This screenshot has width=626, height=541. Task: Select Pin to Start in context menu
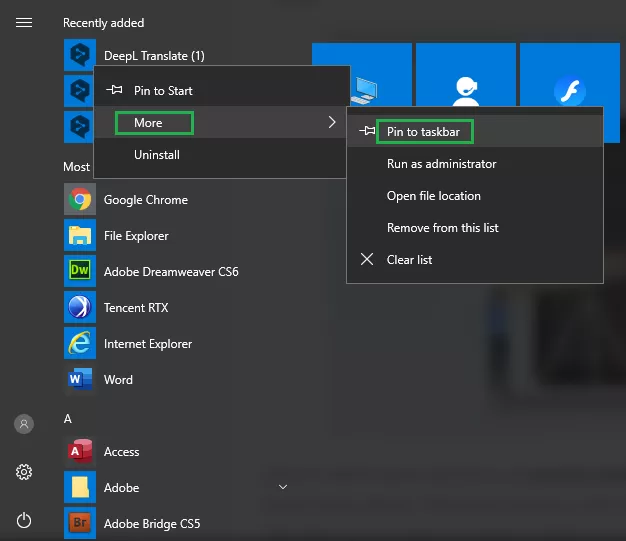click(x=222, y=90)
